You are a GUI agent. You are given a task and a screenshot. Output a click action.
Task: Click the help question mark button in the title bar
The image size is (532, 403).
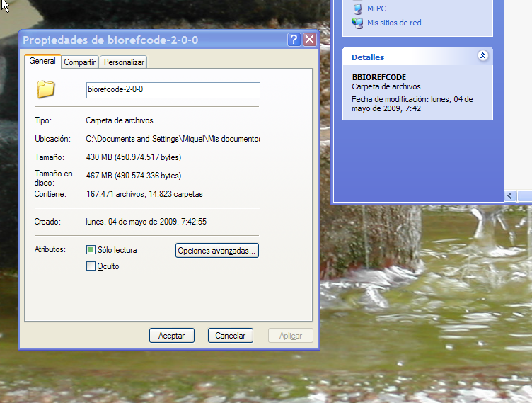[294, 40]
